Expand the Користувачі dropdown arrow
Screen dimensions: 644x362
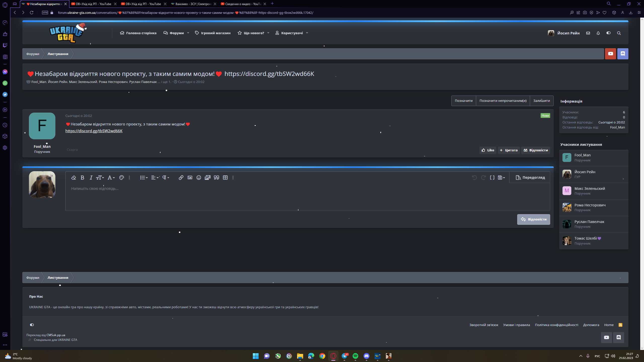click(307, 33)
